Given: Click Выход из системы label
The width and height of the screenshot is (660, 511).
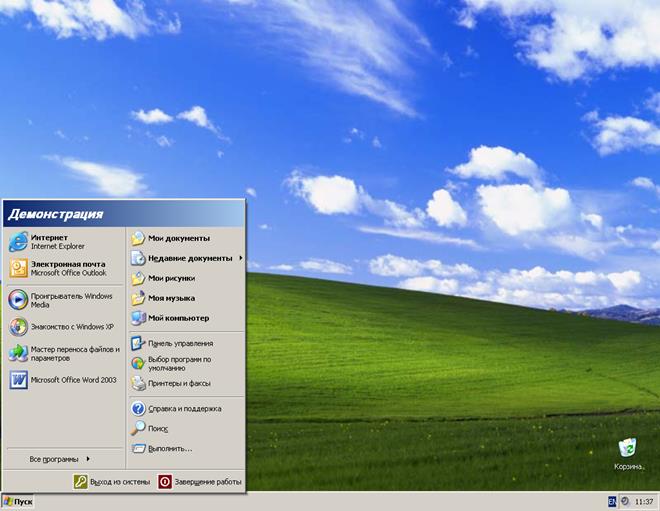Looking at the screenshot, I should coord(120,482).
